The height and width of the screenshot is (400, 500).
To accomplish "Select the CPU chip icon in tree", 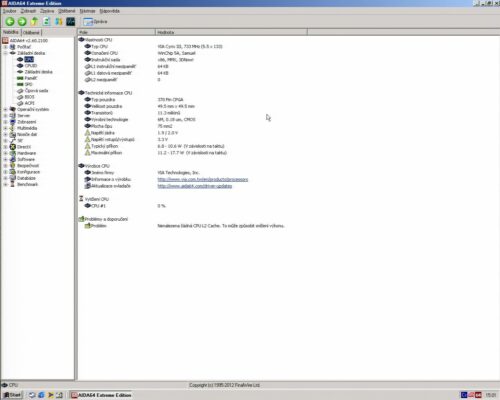I will 20,59.
